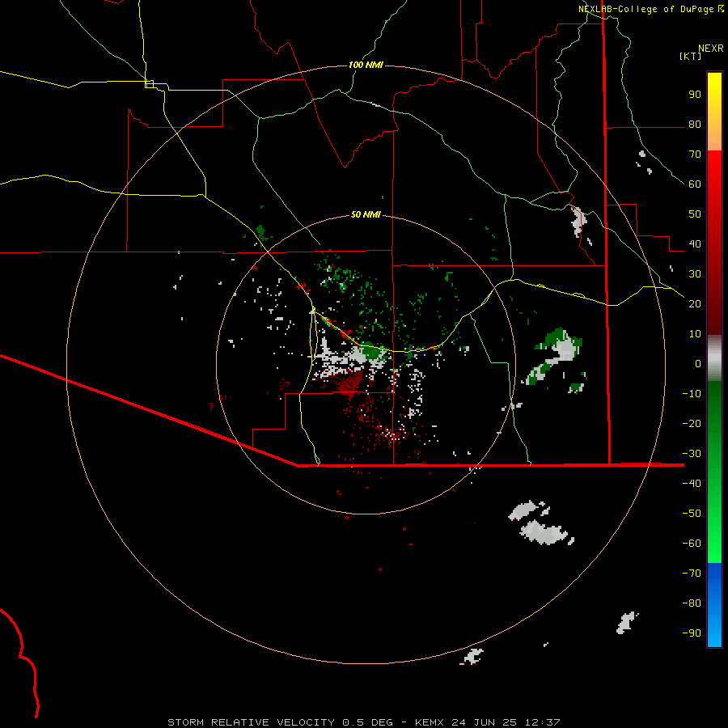
Task: Click the -60 value on velocity scale
Action: pyautogui.click(x=692, y=544)
